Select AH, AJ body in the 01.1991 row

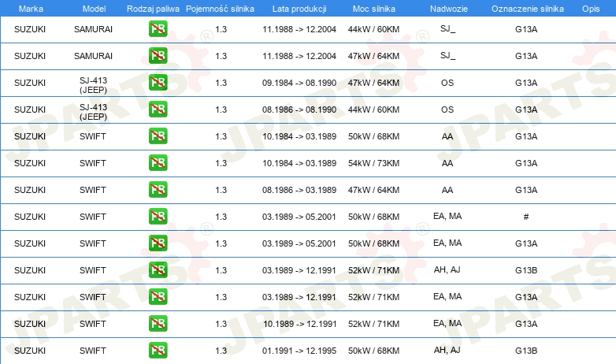(x=447, y=350)
